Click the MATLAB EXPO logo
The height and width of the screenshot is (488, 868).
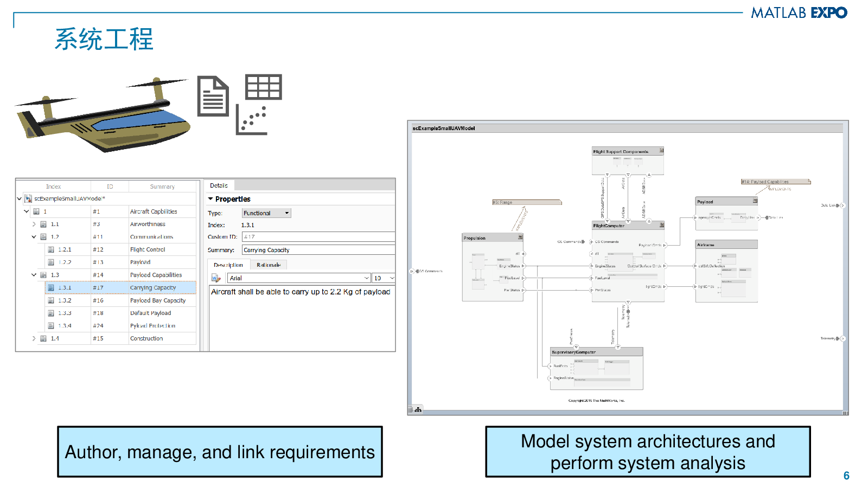[799, 12]
